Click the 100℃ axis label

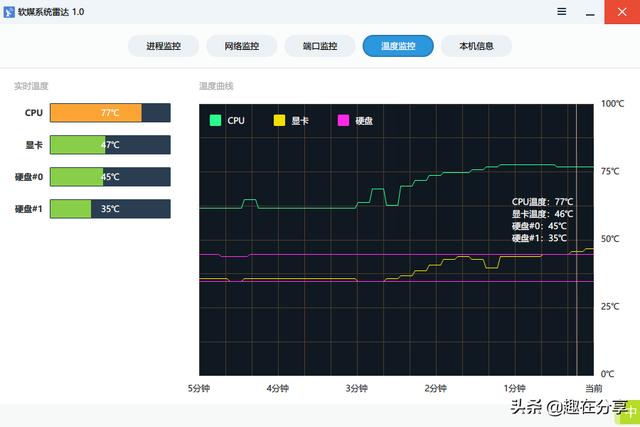[612, 104]
